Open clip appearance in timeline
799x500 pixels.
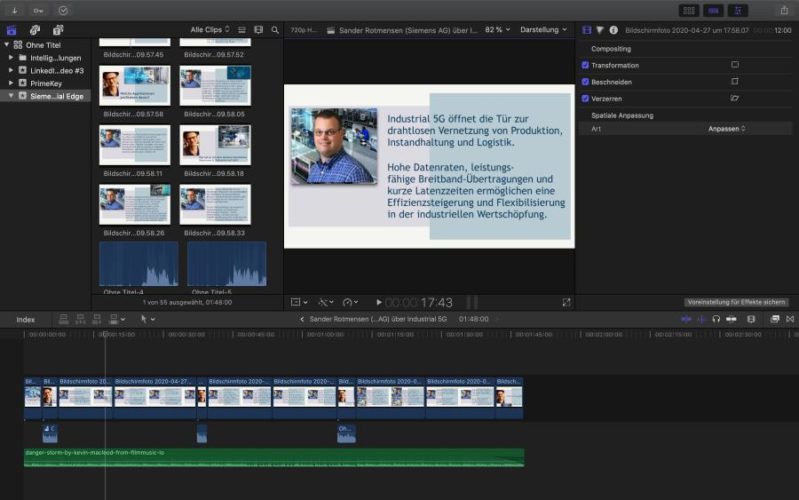[751, 319]
